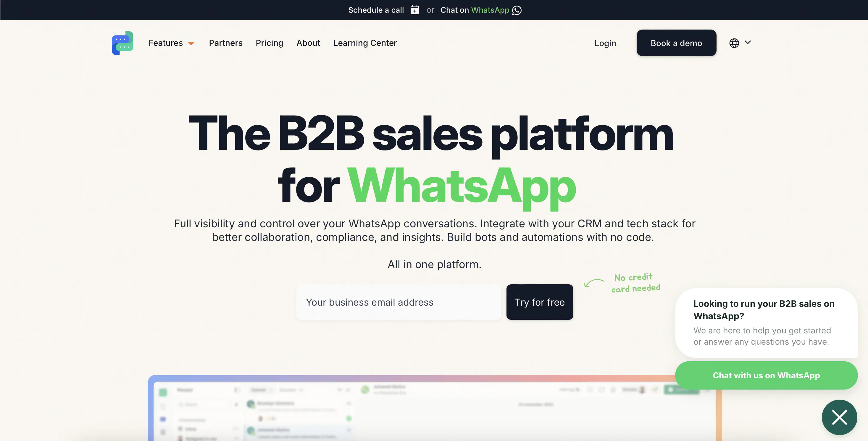Click Try for free button
The width and height of the screenshot is (868, 441).
[539, 301]
